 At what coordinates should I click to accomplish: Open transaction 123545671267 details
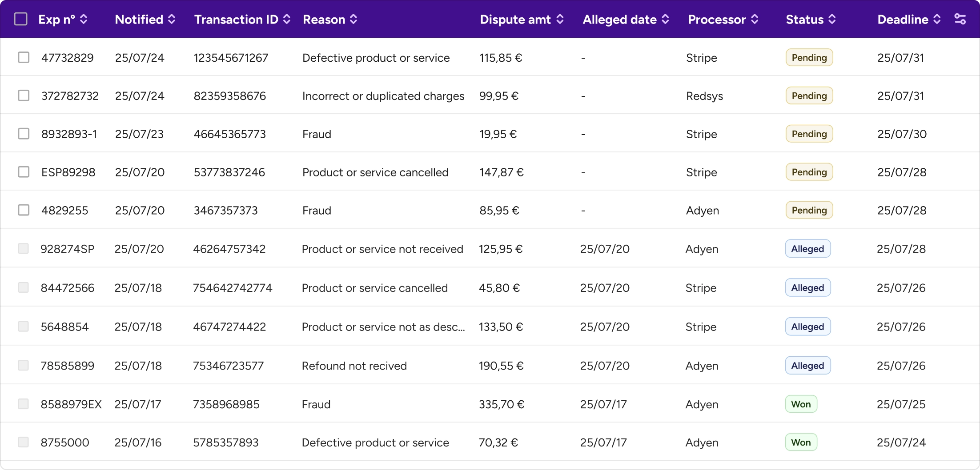231,57
